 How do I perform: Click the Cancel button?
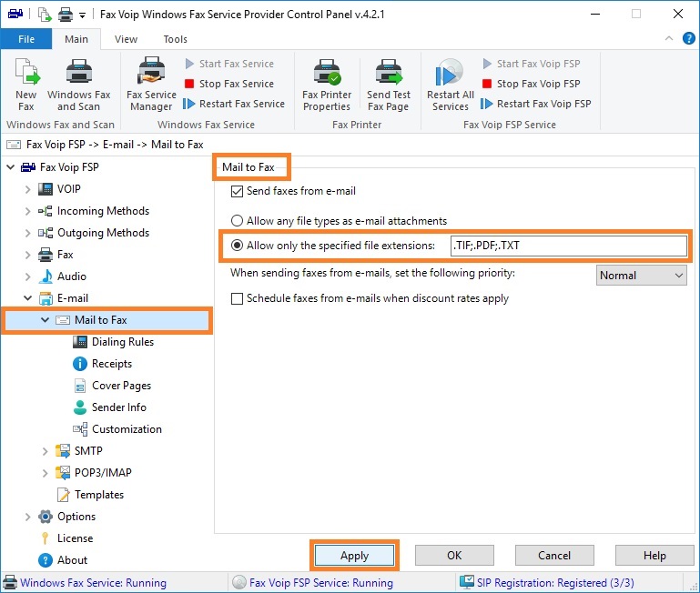[x=554, y=556]
